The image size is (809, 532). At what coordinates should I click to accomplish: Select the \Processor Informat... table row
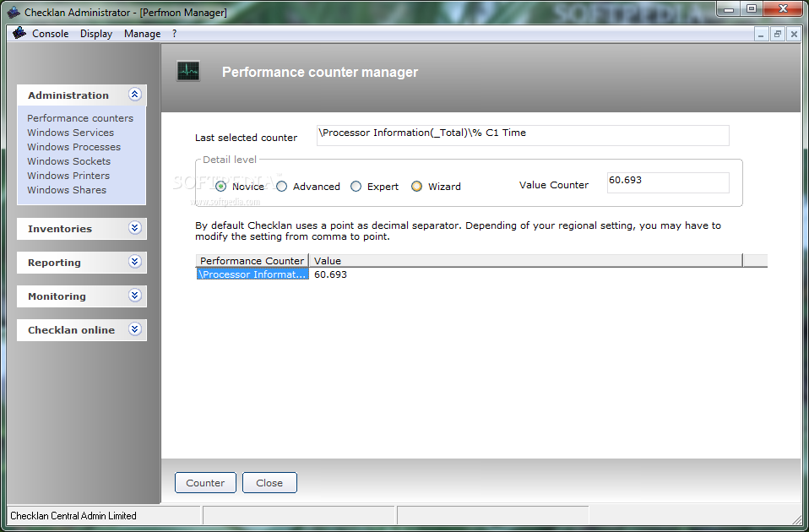pos(252,274)
